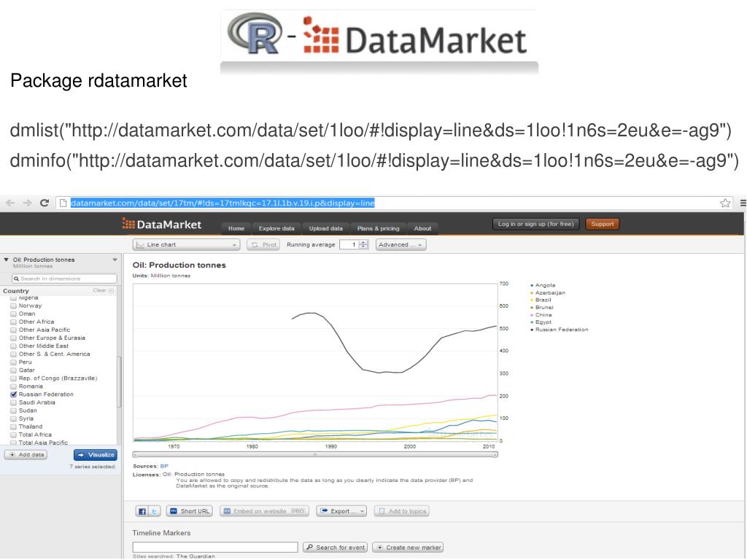The width and height of the screenshot is (747, 560).
Task: Open the Explore data tab
Action: point(276,228)
